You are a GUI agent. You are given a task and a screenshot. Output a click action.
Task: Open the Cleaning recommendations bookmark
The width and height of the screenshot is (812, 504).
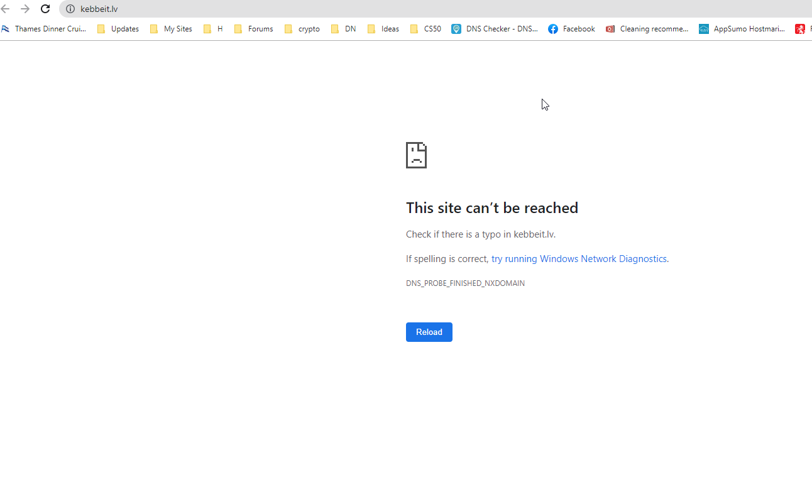coord(647,28)
